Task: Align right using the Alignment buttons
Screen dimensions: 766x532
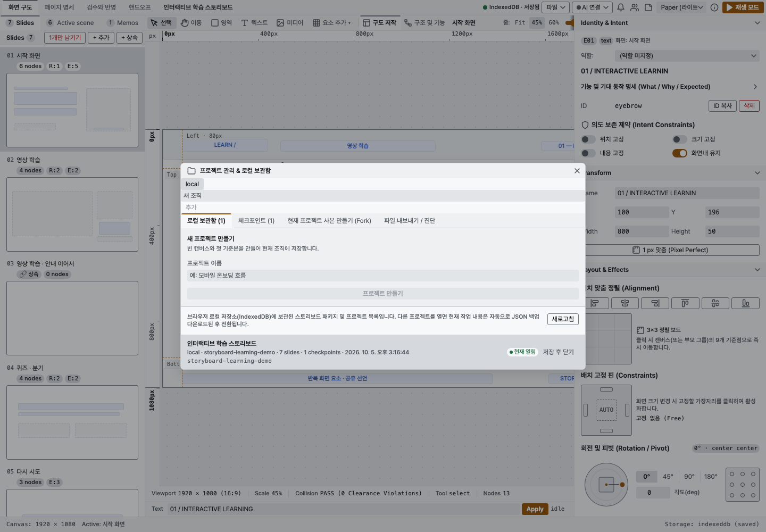Action: point(655,303)
